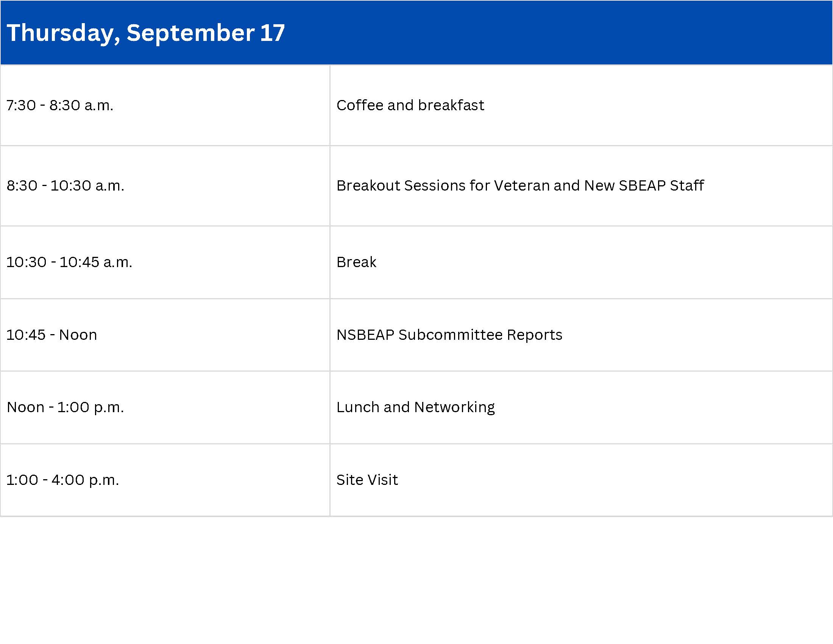The width and height of the screenshot is (833, 644).
Task: Click the Break entry
Action: [x=356, y=262]
